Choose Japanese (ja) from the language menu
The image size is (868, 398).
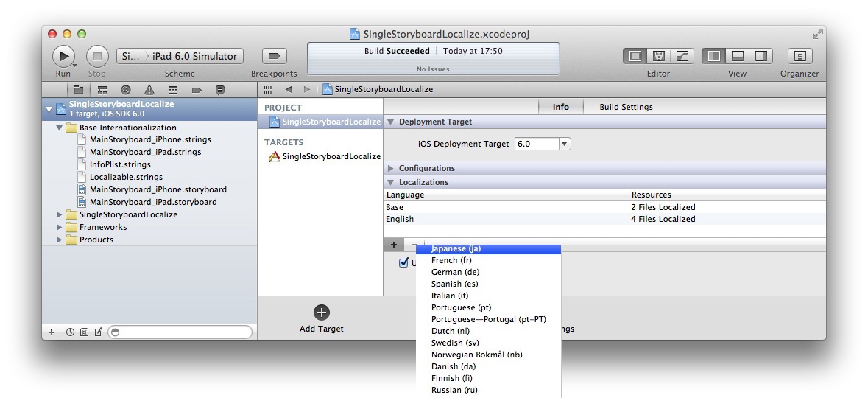(489, 249)
